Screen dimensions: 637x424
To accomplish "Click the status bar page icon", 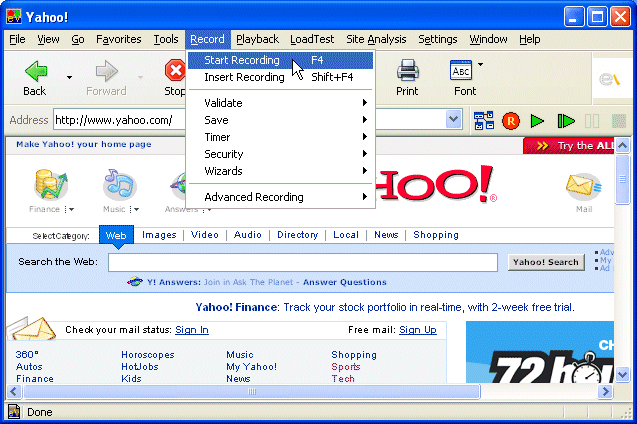I will (x=14, y=412).
